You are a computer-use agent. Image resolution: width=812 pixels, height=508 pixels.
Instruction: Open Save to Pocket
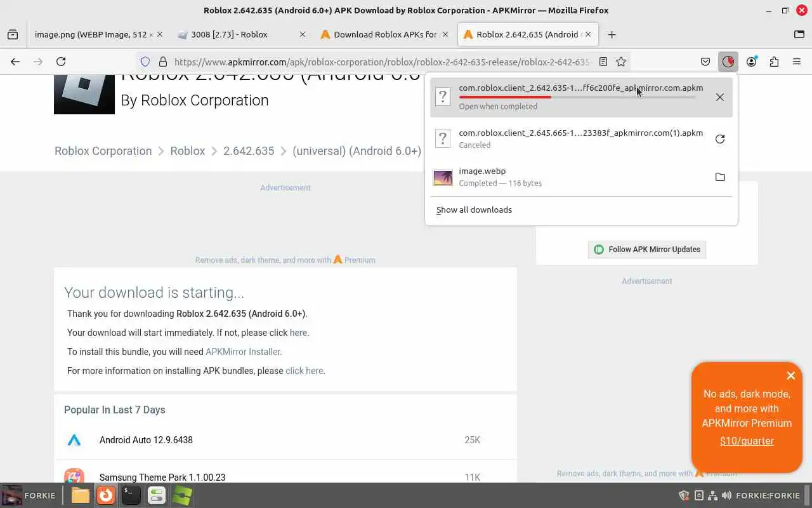tap(705, 62)
